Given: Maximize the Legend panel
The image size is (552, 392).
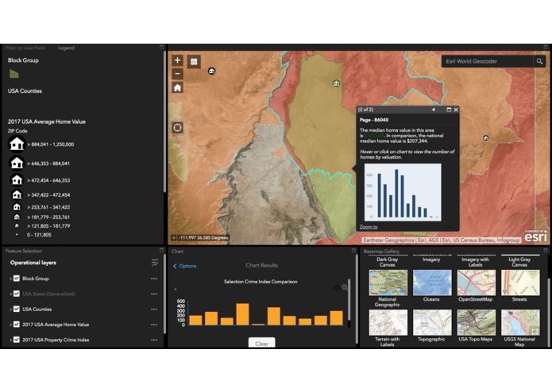Looking at the screenshot, I should point(161,47).
